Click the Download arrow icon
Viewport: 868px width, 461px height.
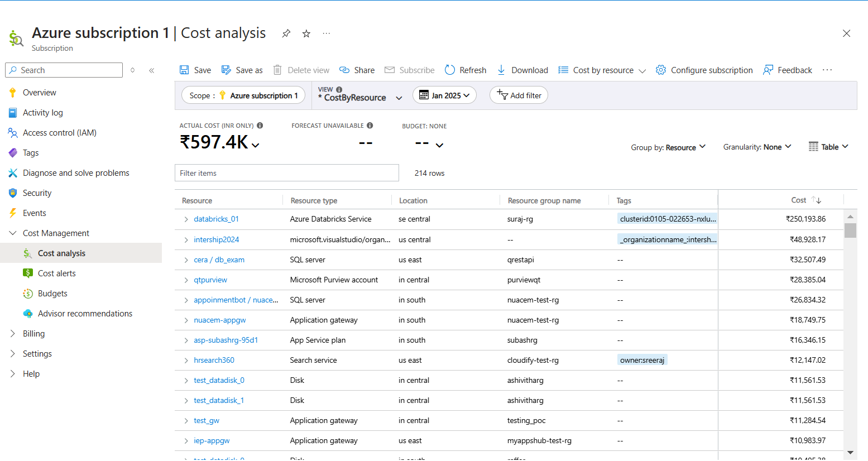tap(501, 70)
